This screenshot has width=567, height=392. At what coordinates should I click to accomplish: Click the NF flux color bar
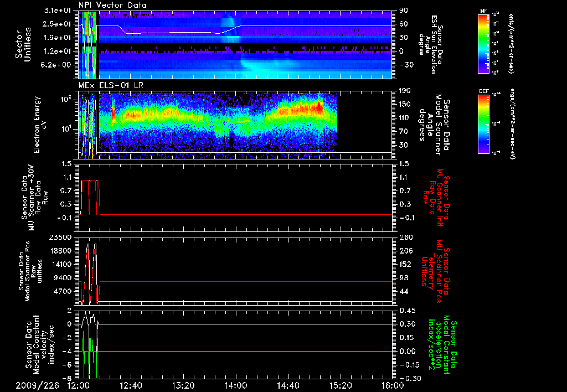(483, 44)
